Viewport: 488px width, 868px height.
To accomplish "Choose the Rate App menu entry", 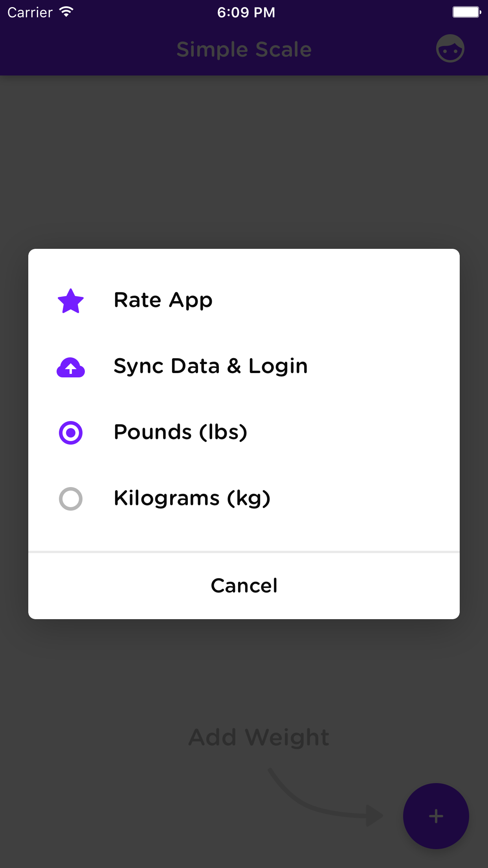I will [x=162, y=300].
